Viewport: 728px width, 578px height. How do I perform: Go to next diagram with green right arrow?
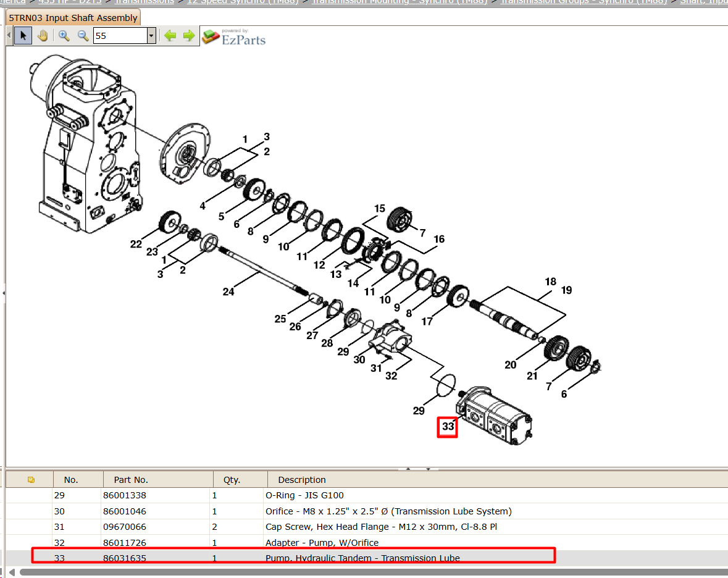(189, 36)
